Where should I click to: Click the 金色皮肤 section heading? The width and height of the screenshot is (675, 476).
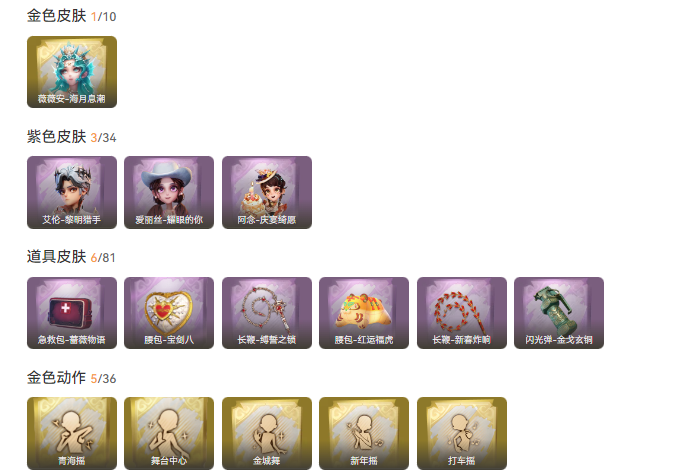tap(56, 16)
